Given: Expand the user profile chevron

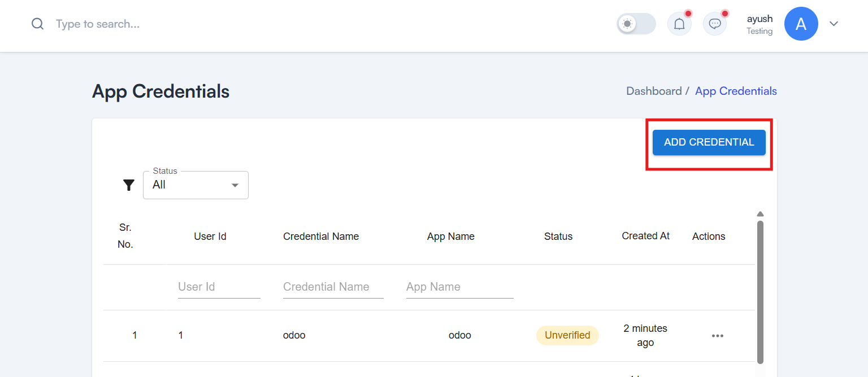Looking at the screenshot, I should [x=834, y=24].
